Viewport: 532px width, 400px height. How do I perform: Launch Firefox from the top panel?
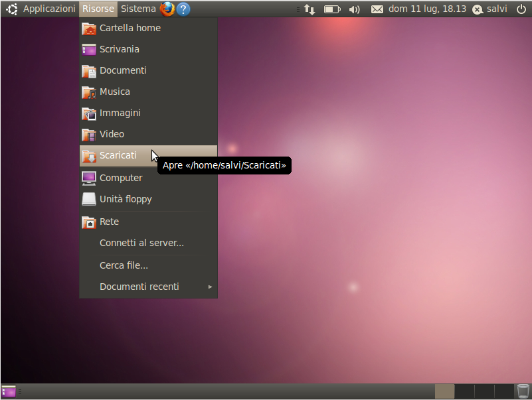(x=167, y=9)
